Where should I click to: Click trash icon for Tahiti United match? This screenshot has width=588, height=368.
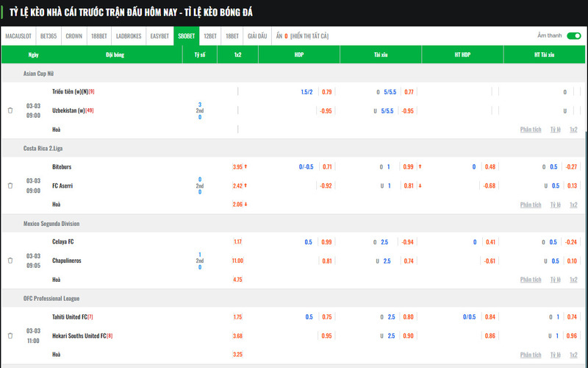(x=10, y=336)
